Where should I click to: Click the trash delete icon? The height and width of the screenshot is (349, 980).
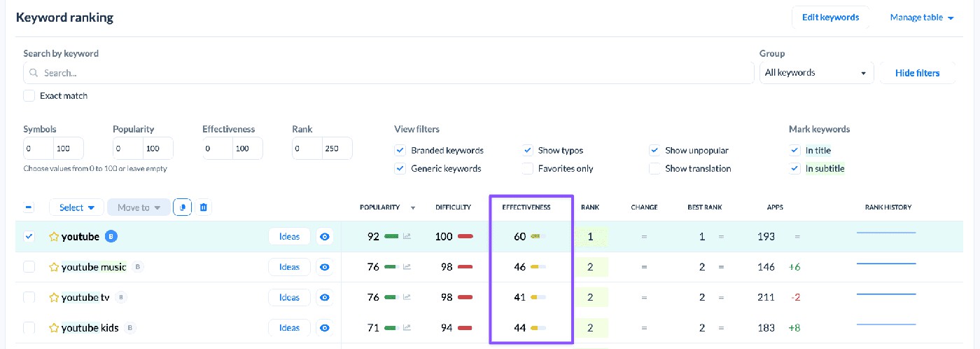203,207
